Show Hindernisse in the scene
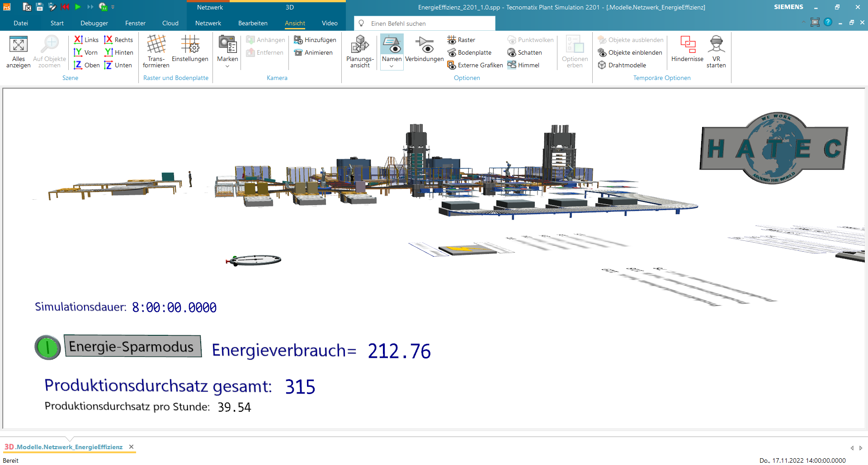The image size is (868, 465). (687, 51)
